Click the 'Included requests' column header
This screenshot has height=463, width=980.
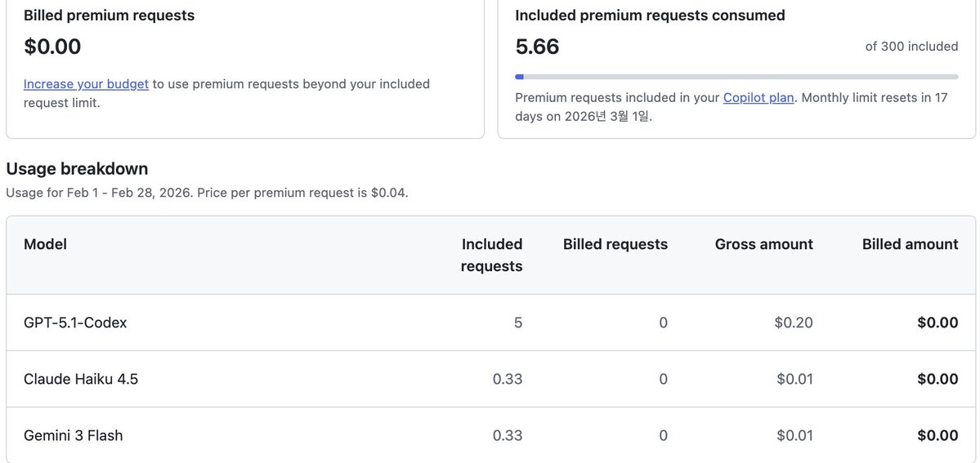pos(491,255)
